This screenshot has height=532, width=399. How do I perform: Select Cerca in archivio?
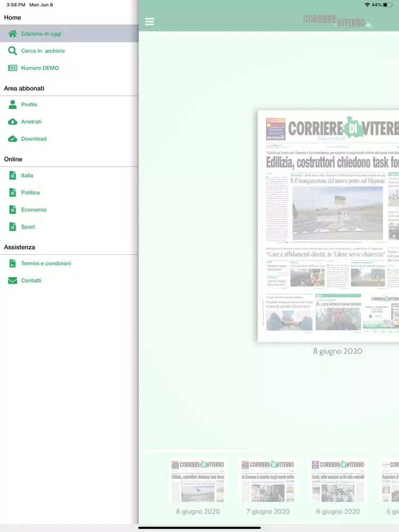pyautogui.click(x=69, y=51)
